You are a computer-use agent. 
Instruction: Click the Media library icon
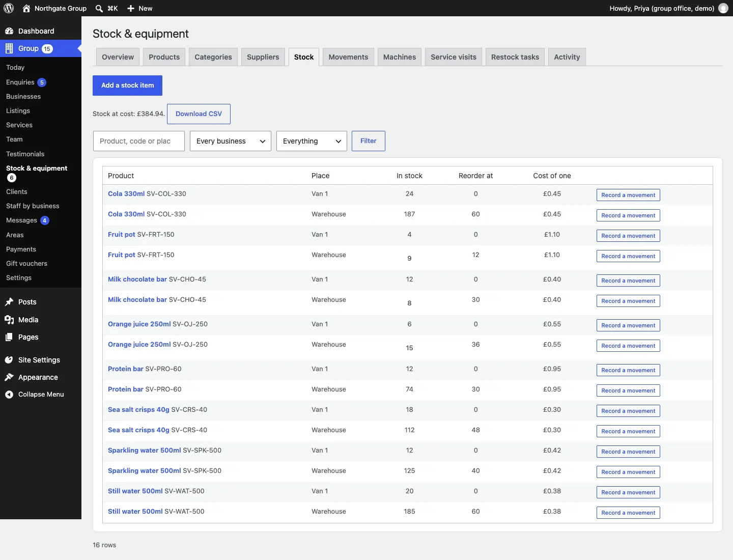point(9,320)
